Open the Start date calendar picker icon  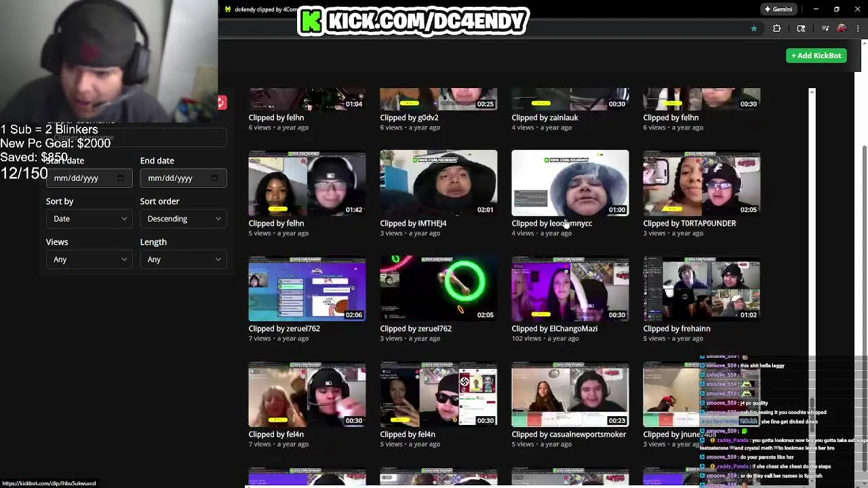click(x=121, y=178)
